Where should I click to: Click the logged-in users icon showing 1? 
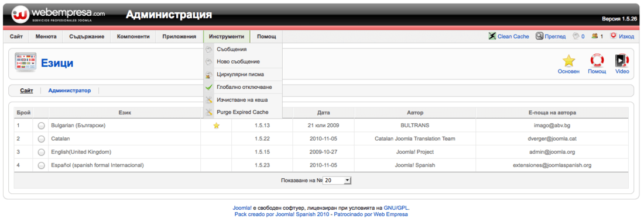[x=594, y=36]
